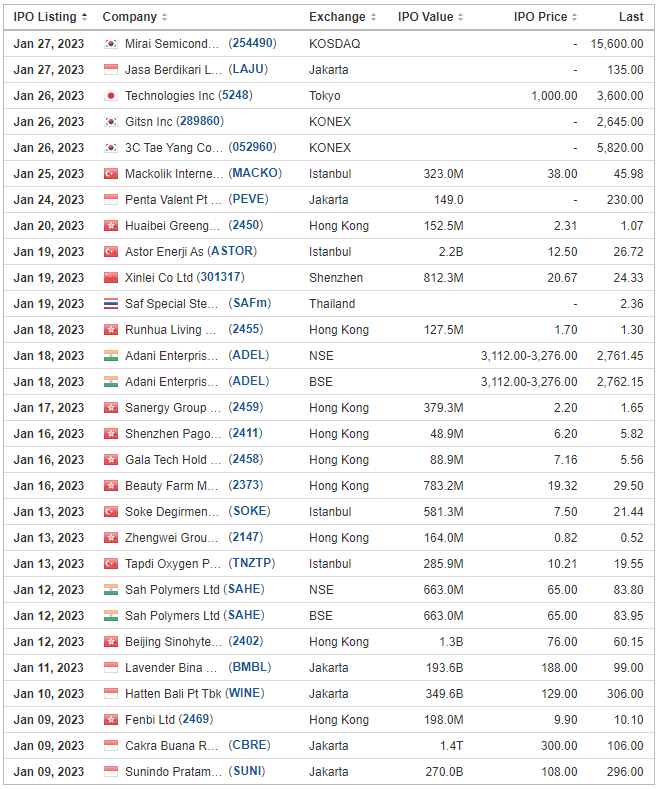The height and width of the screenshot is (789, 659).
Task: Click Indonesia flag beside Sunindo Pratam
Action: [111, 772]
